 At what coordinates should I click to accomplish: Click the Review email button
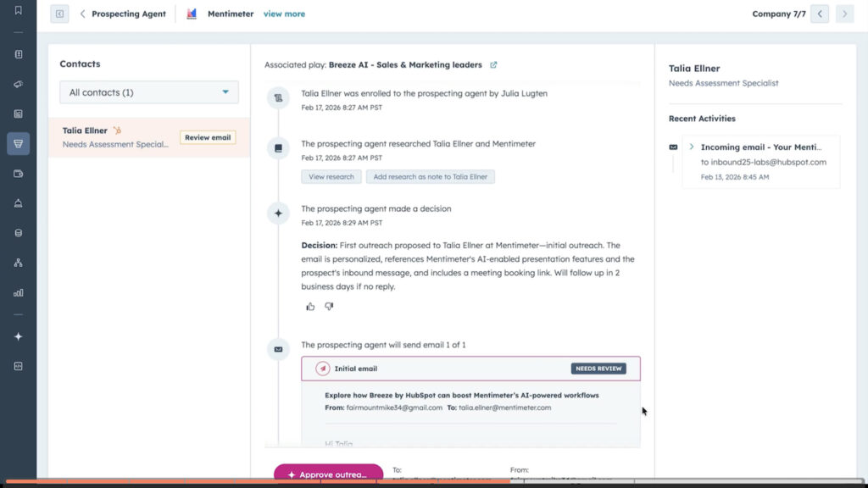pos(208,137)
